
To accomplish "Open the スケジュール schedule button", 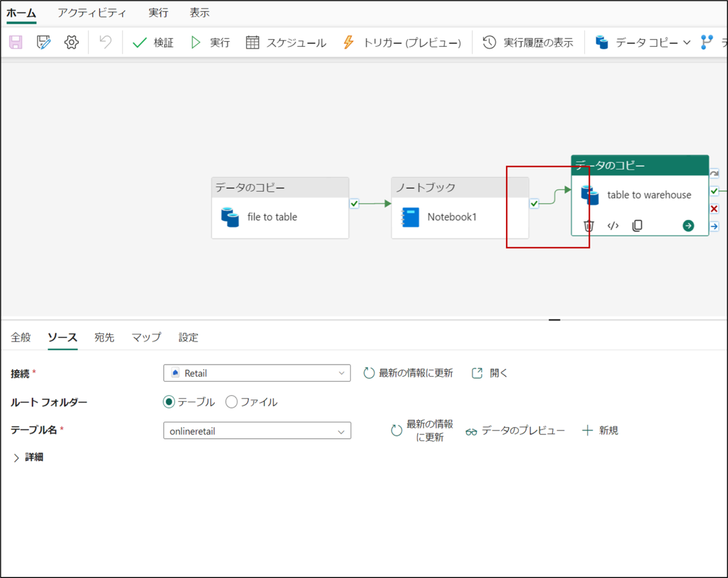I will [x=286, y=42].
